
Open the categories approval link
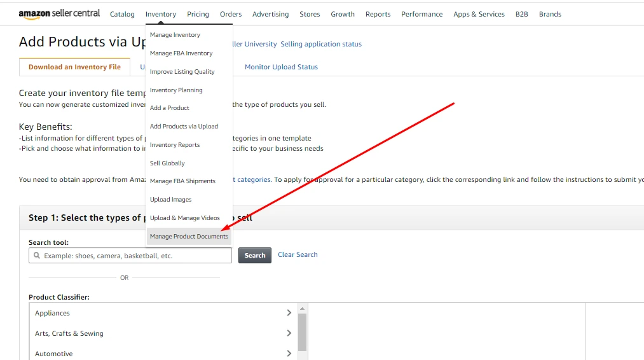click(252, 179)
